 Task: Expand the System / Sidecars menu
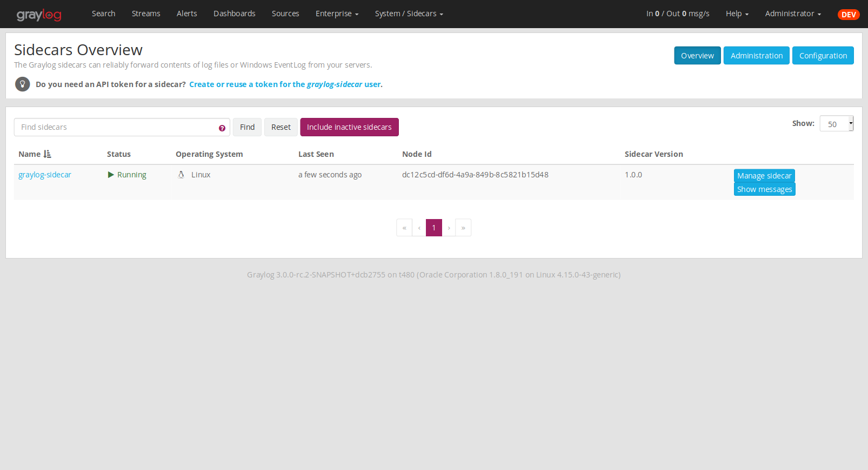409,14
